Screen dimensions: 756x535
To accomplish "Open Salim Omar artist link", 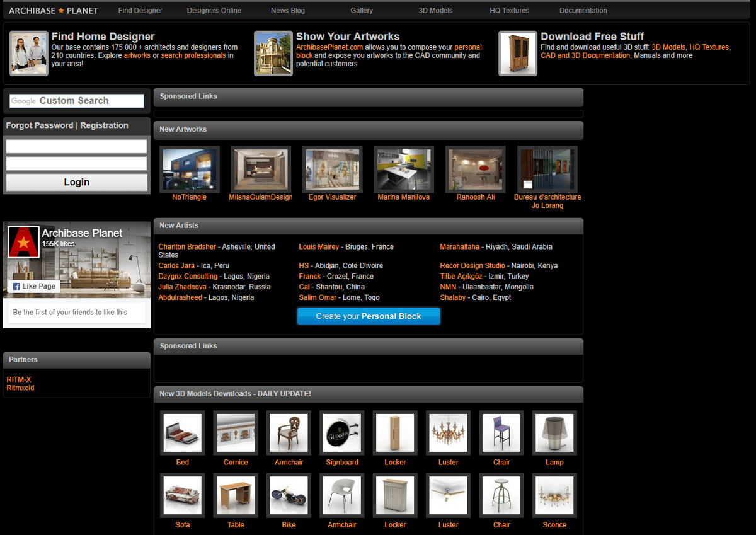I will [x=318, y=297].
